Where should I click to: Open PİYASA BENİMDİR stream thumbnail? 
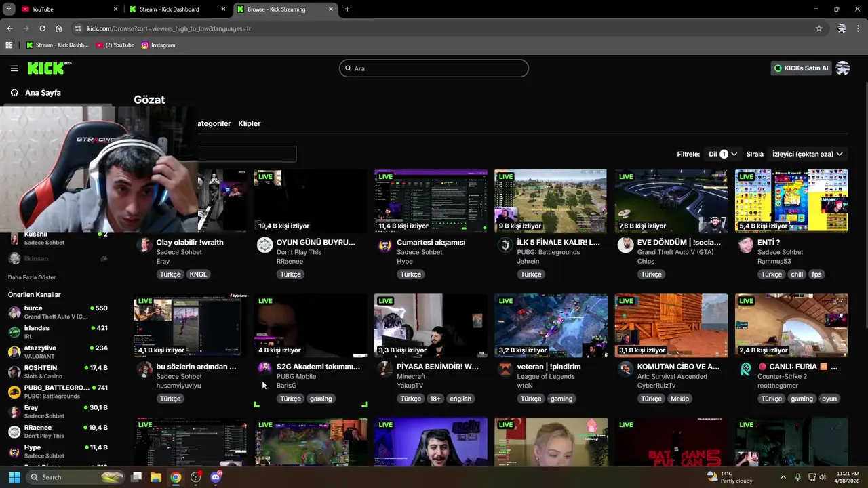click(x=431, y=325)
